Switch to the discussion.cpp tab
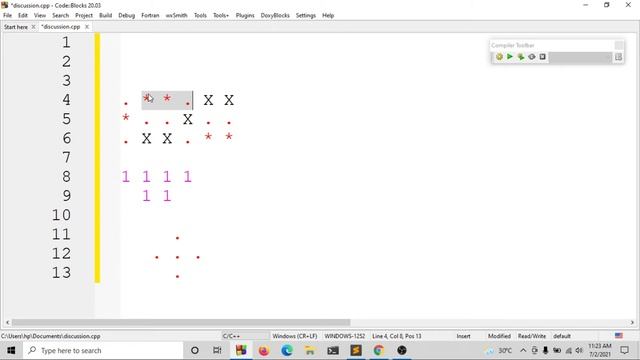This screenshot has height=360, width=640. (61, 27)
